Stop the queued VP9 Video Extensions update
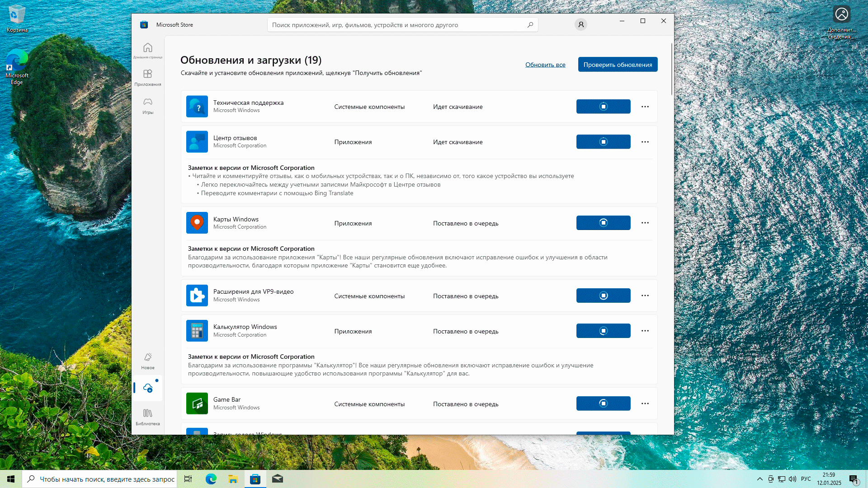 [603, 296]
